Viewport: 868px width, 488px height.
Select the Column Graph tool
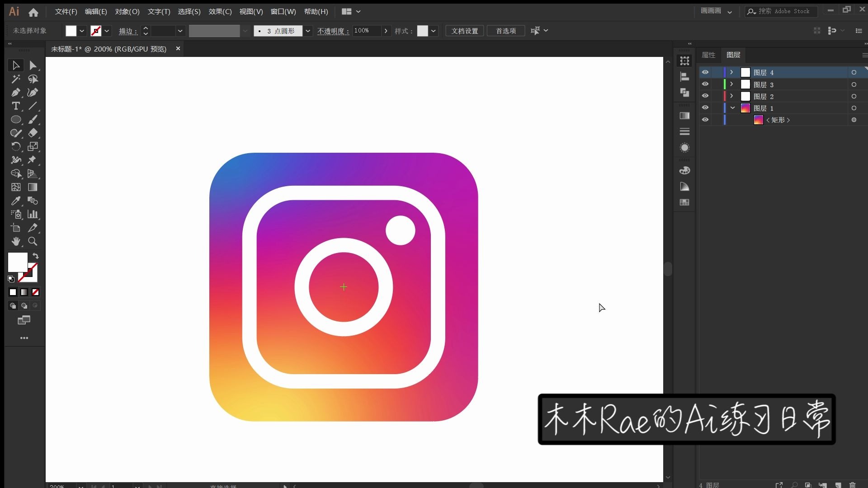click(x=33, y=214)
